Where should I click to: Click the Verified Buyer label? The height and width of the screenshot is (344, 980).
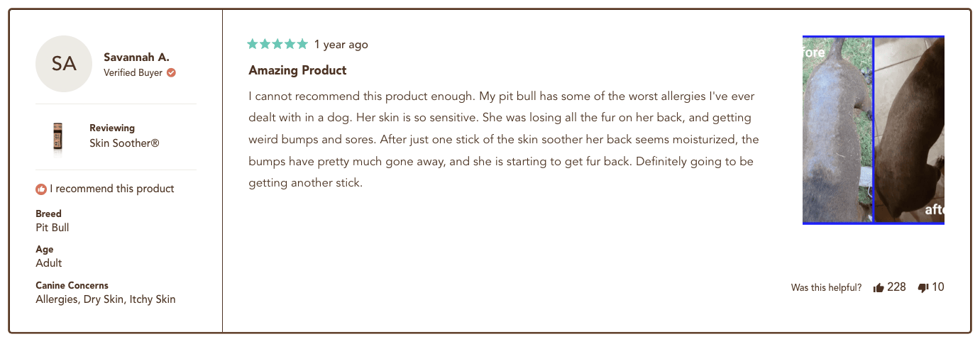tap(133, 72)
